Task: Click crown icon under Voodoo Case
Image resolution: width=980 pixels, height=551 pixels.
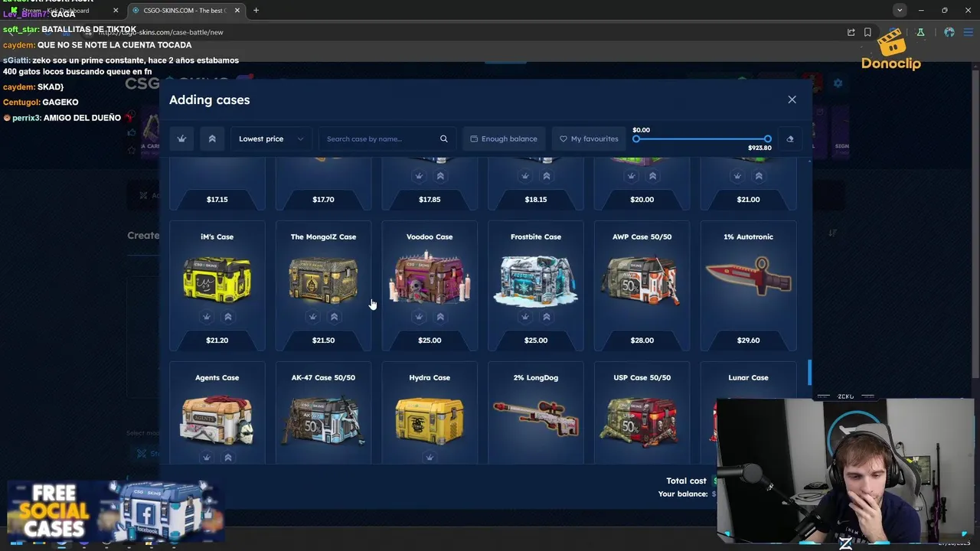Action: pos(419,317)
